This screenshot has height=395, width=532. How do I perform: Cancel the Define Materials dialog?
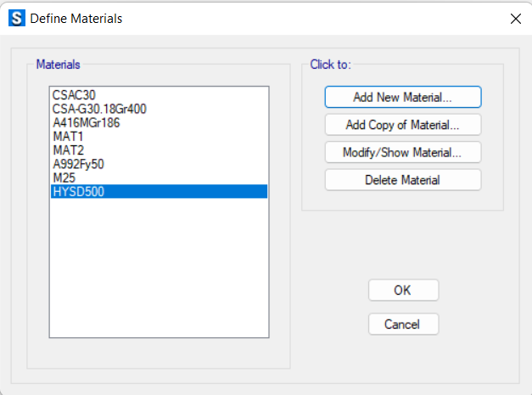(403, 324)
